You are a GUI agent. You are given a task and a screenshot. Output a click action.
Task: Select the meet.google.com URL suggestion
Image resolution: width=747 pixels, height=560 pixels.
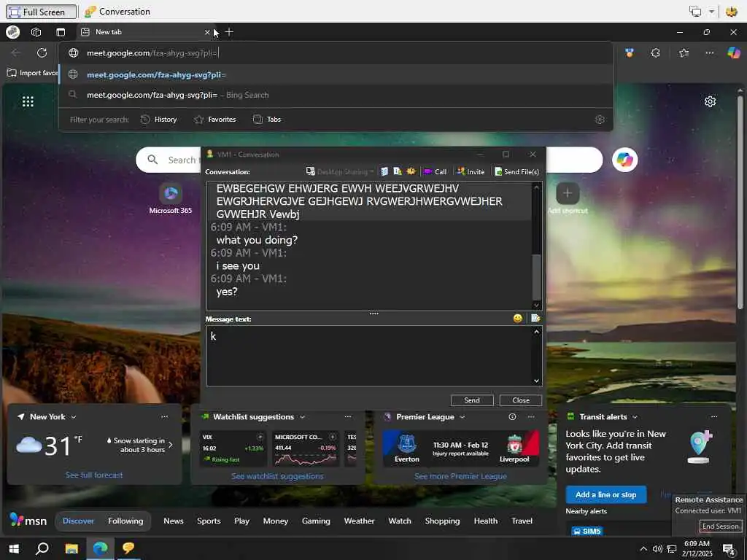(x=336, y=75)
